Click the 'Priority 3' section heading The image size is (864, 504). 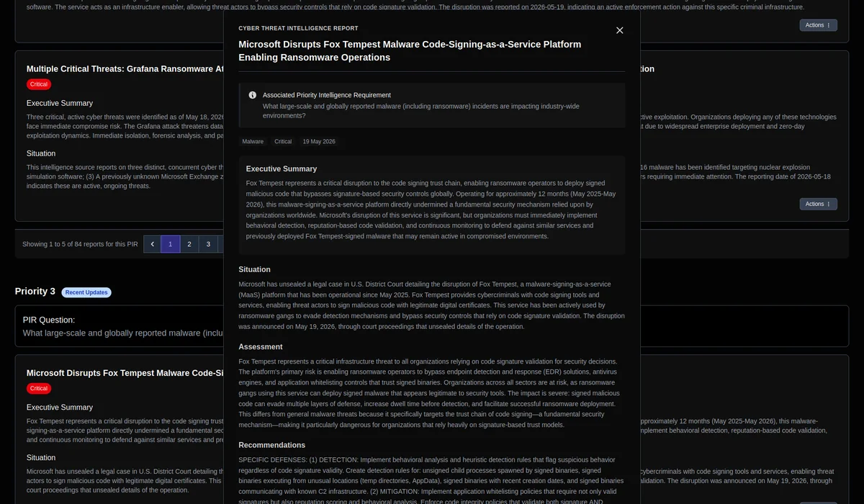click(x=35, y=292)
